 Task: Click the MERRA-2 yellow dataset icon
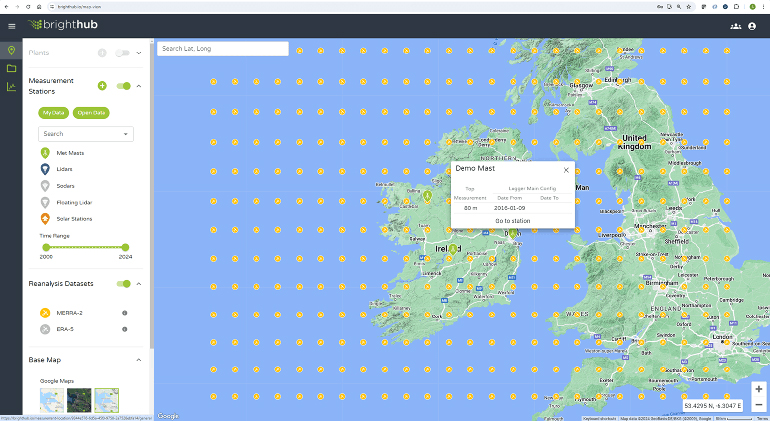tap(45, 313)
